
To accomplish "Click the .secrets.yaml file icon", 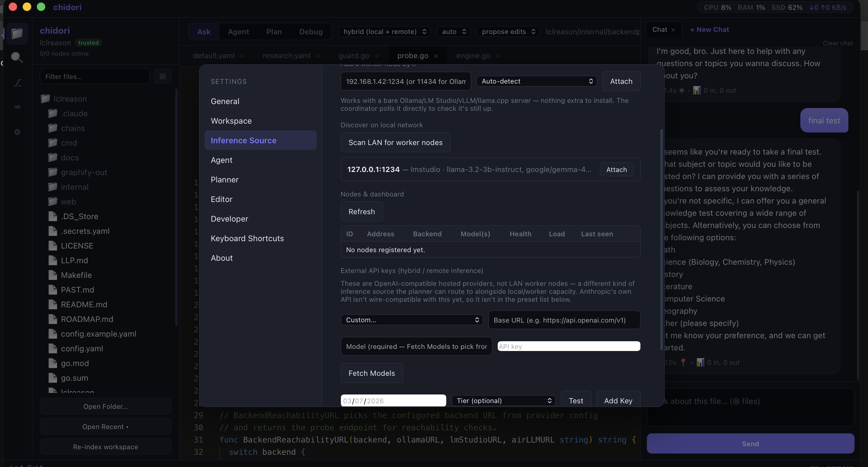I will click(x=53, y=231).
